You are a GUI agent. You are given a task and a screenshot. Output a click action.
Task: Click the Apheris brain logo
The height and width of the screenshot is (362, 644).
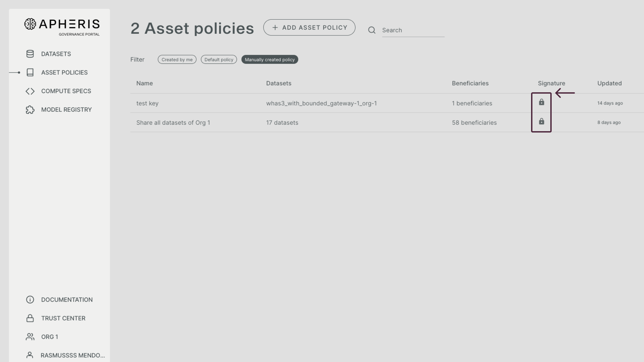pos(30,24)
